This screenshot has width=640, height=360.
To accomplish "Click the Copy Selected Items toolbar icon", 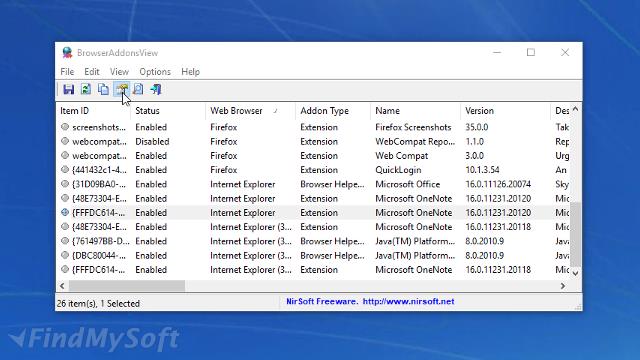I will click(103, 89).
